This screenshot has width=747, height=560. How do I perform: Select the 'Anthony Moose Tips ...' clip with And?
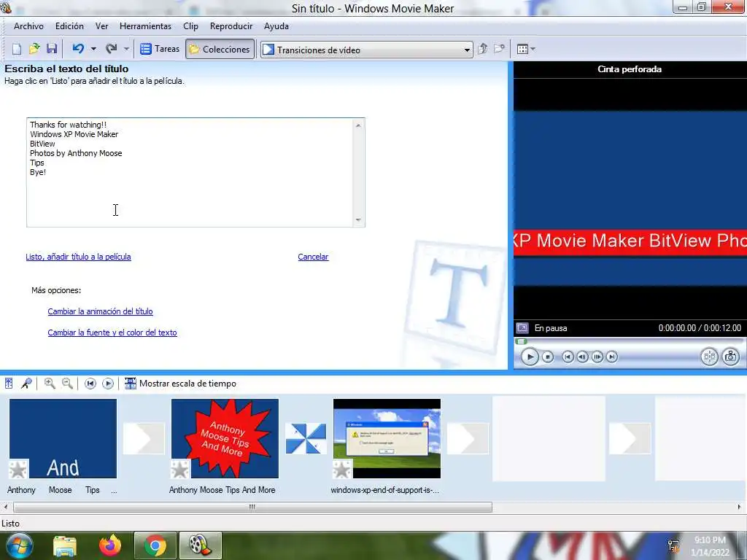pyautogui.click(x=63, y=438)
